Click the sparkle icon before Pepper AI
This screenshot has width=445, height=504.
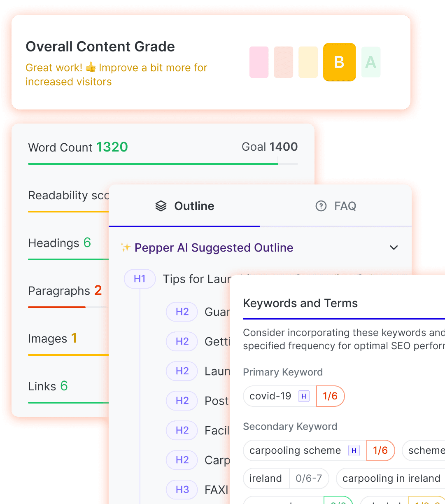pyautogui.click(x=125, y=247)
